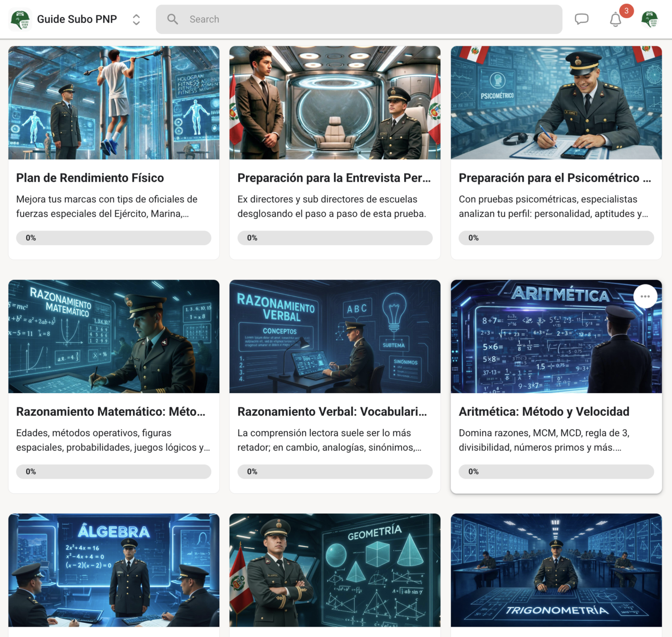
Task: Open the community switcher chevron arrows
Action: pos(136,19)
